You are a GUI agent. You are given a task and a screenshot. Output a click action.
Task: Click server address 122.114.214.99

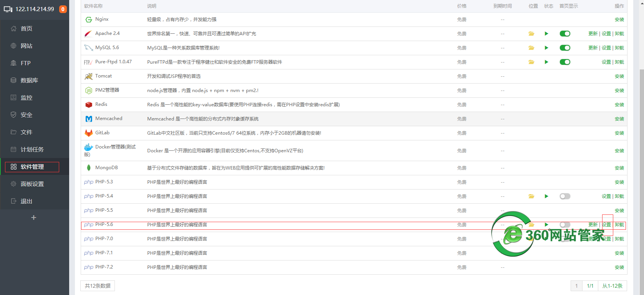tap(35, 9)
